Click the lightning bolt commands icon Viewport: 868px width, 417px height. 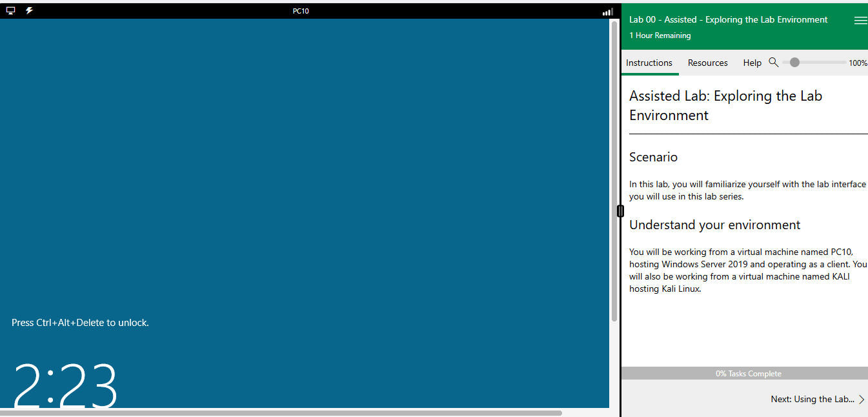28,10
